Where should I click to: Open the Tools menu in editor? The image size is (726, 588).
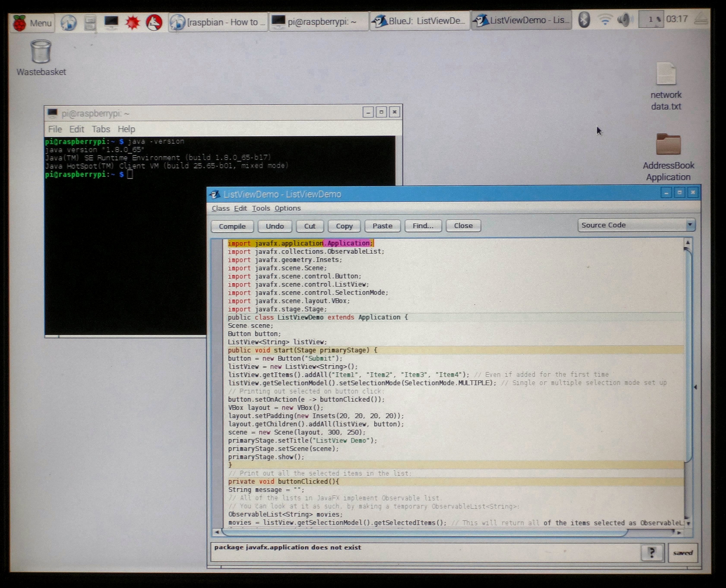(x=261, y=208)
